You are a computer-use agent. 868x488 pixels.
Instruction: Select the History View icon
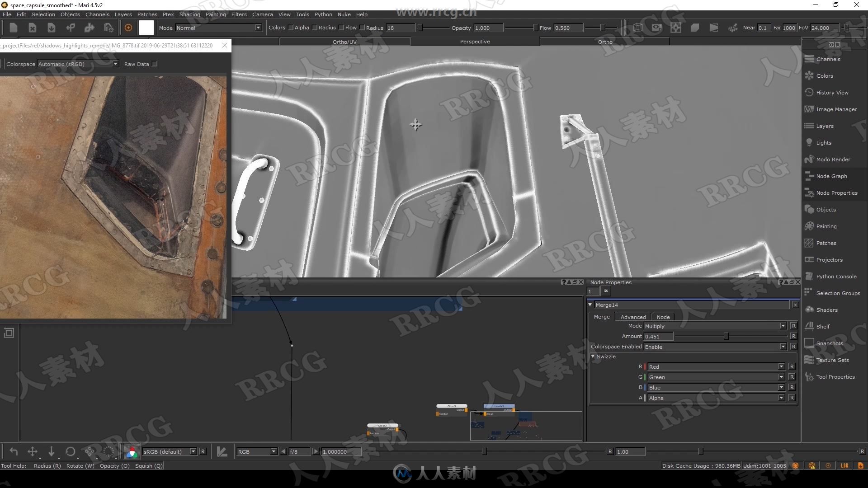(810, 92)
